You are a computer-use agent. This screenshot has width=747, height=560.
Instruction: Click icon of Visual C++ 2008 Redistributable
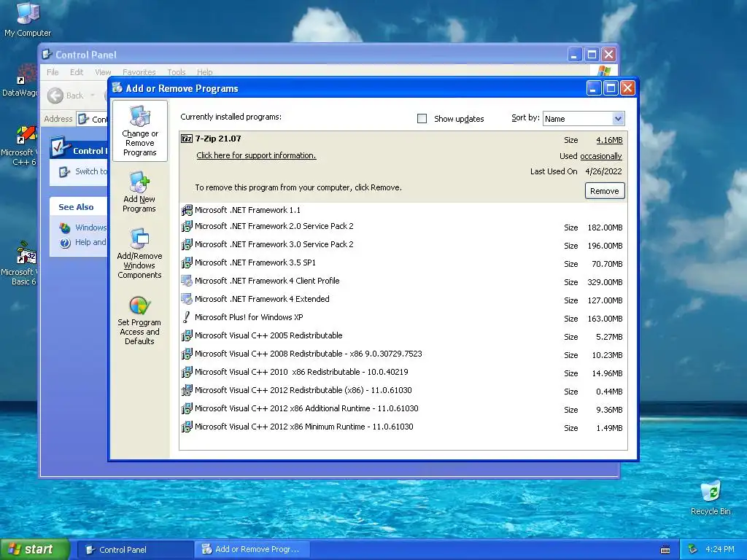tap(187, 354)
